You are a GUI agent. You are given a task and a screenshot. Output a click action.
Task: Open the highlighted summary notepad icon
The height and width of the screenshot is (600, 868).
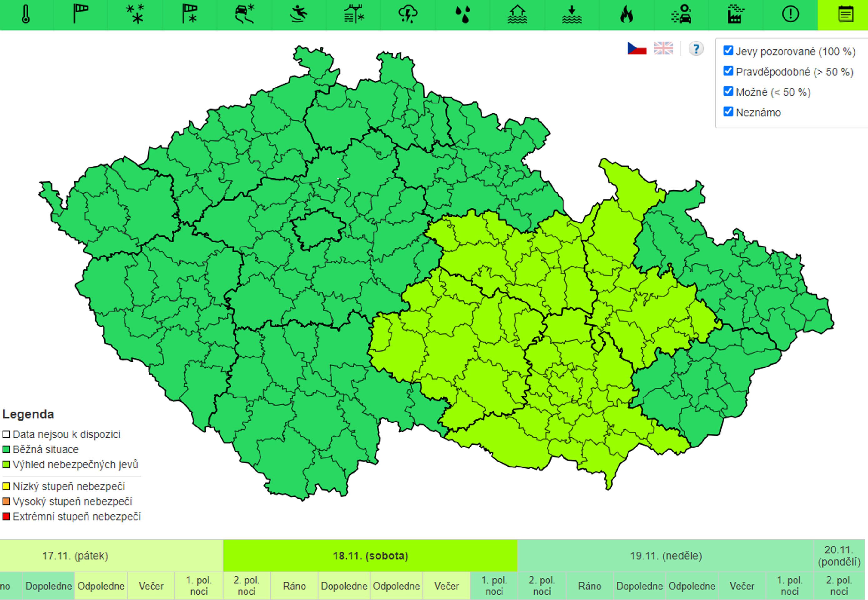[845, 15]
